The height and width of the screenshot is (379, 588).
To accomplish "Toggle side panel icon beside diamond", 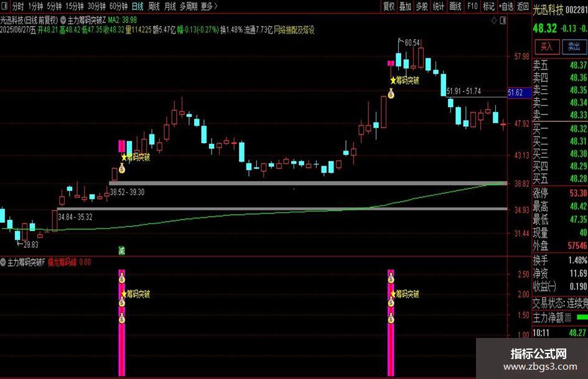I will pos(503,21).
